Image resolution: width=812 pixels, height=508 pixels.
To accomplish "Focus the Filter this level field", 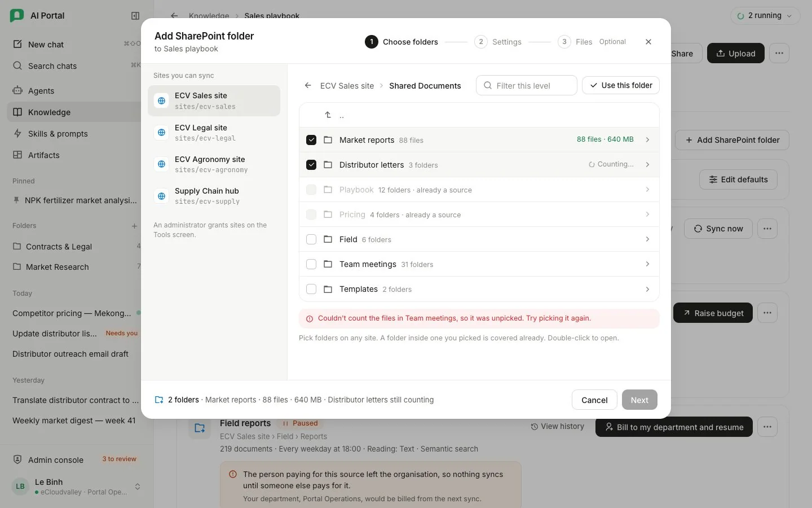I will (527, 85).
